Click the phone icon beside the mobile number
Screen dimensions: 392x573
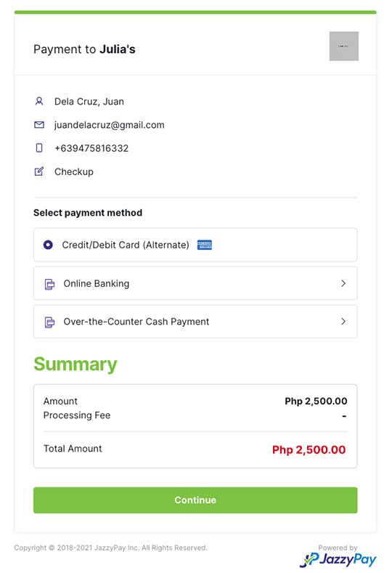click(39, 148)
